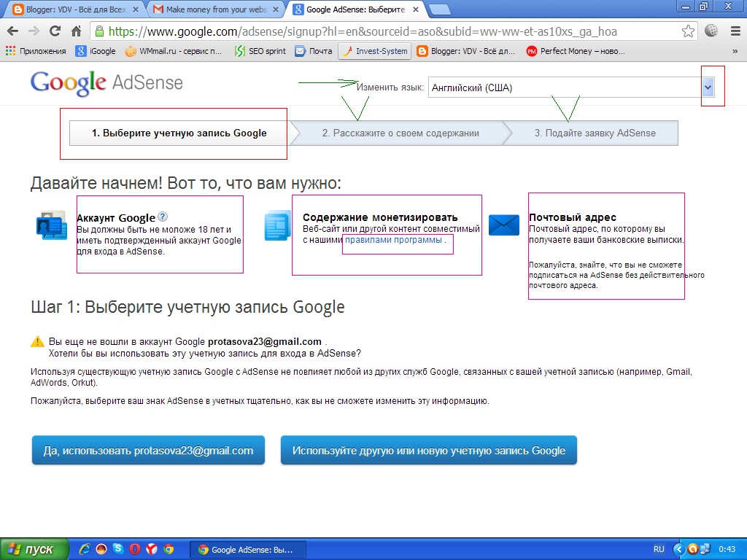Click the RU language indicator in tray
This screenshot has height=560, width=747.
point(659,549)
